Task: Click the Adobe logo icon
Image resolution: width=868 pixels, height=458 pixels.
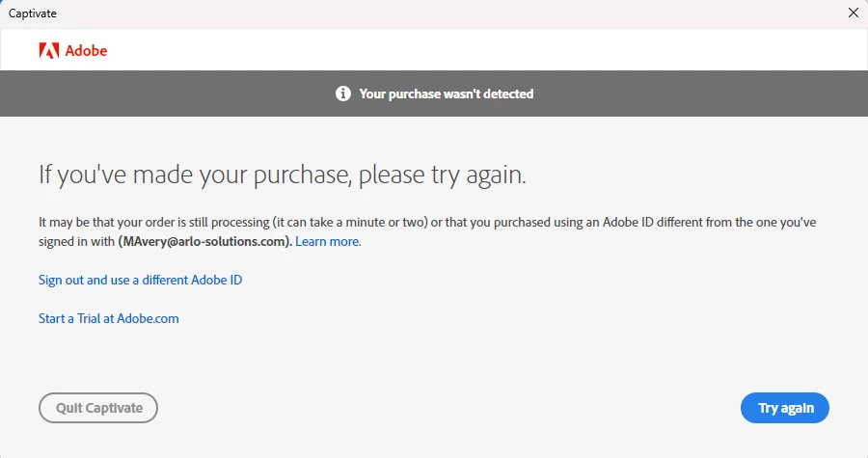Action: [49, 50]
